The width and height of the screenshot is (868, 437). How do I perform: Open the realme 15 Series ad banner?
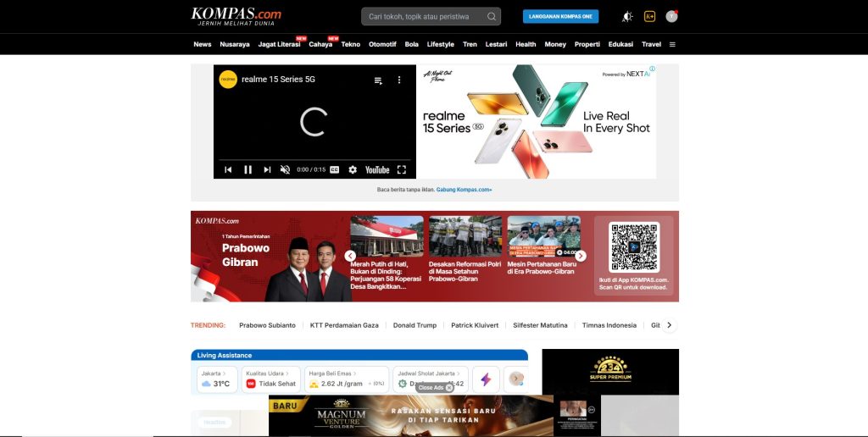click(x=537, y=122)
